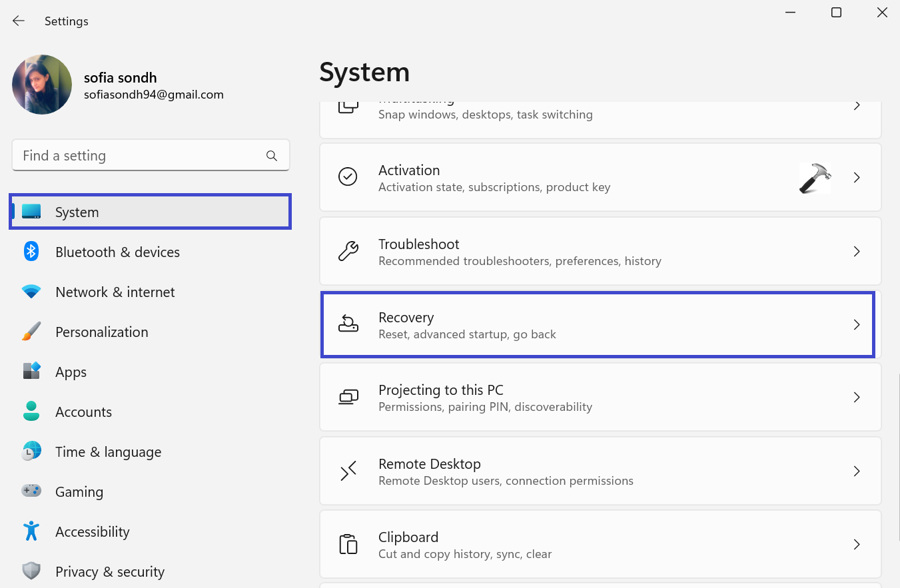Click the Accounts person icon
Image resolution: width=900 pixels, height=588 pixels.
tap(31, 411)
